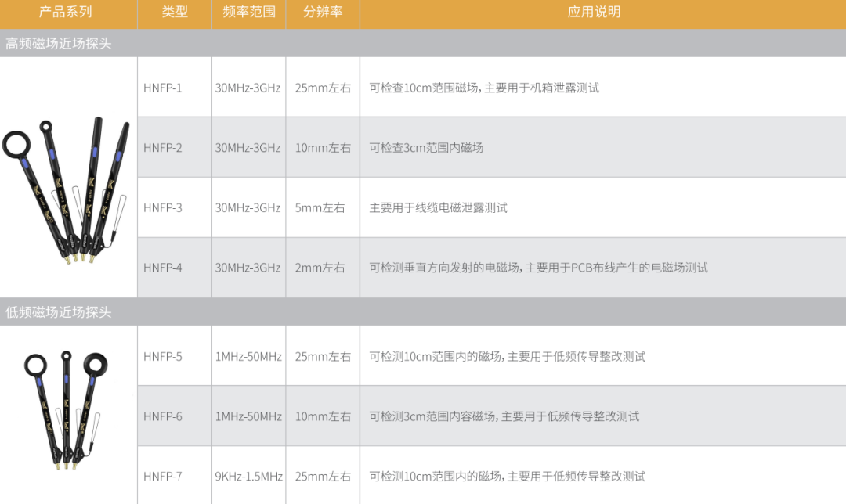This screenshot has height=504, width=846.
Task: Click the 主要用于线缆电磁泄露测试 description text
Action: pyautogui.click(x=438, y=208)
